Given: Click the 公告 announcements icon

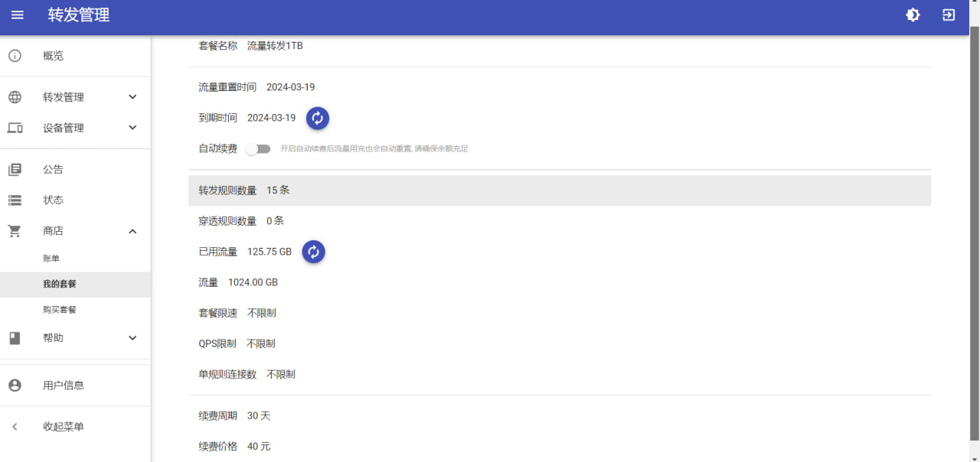Looking at the screenshot, I should pos(15,170).
